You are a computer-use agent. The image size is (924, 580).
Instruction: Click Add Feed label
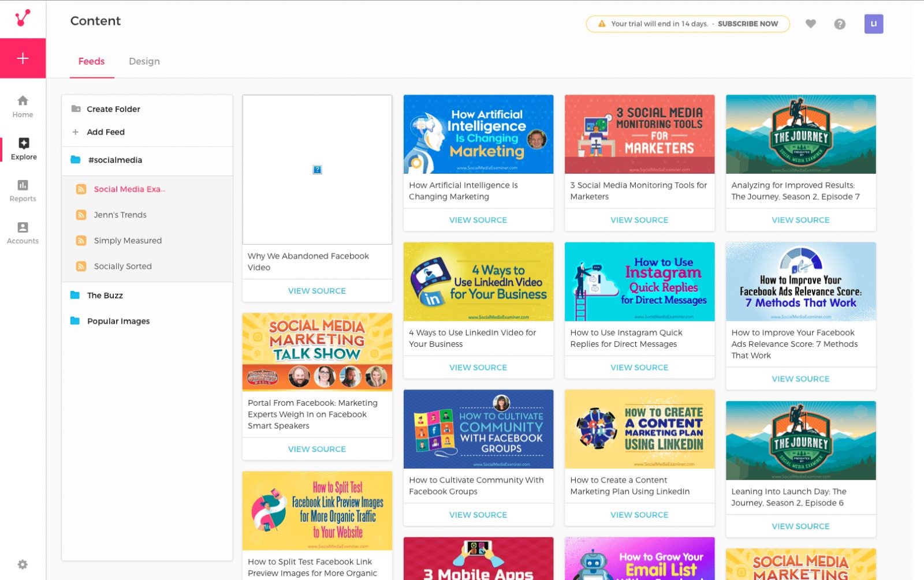pos(106,132)
